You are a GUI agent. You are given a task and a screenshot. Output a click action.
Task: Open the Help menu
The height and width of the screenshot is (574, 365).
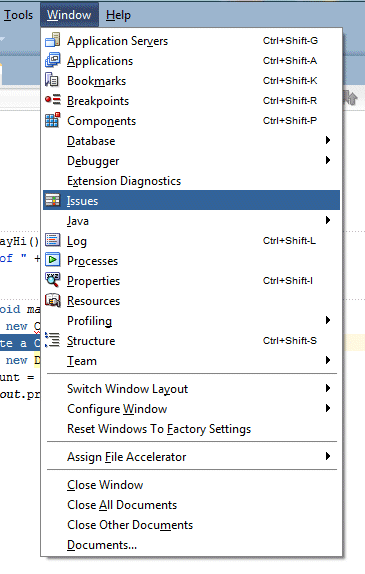(118, 15)
